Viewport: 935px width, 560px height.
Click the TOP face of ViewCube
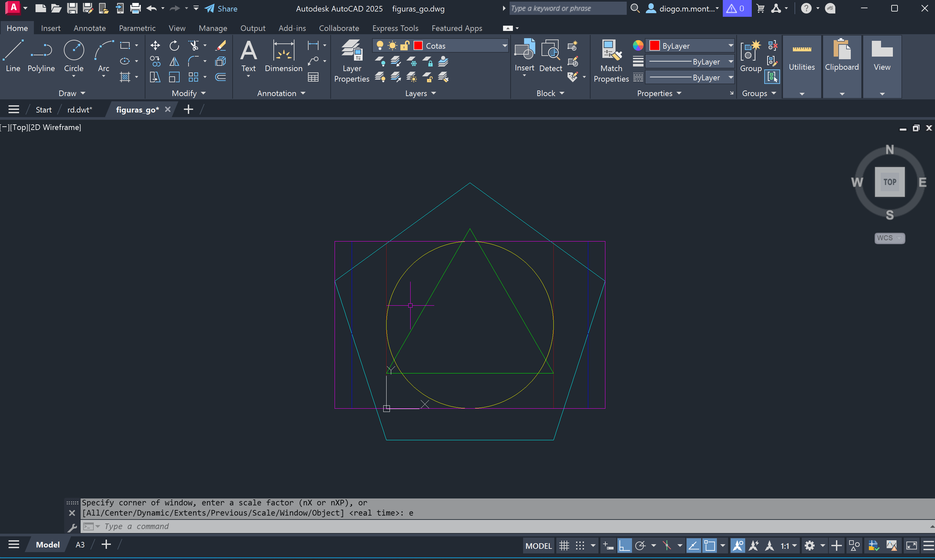coord(889,182)
